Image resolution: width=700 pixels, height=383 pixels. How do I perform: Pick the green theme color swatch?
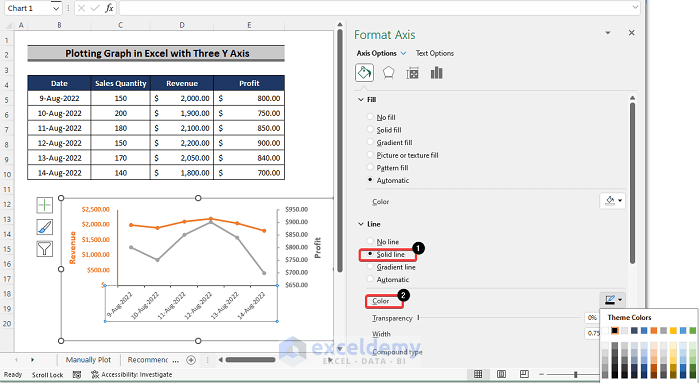pos(692,330)
